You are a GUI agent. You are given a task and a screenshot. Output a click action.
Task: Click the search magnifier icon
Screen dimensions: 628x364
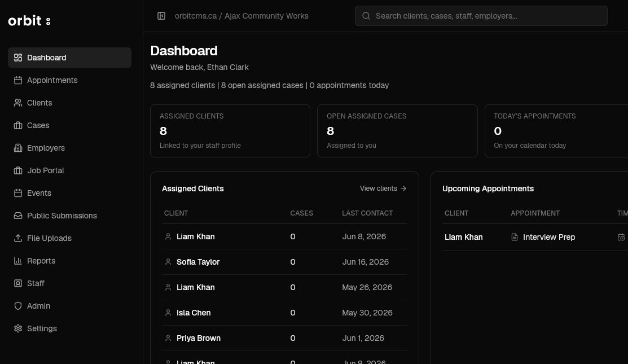coord(366,16)
